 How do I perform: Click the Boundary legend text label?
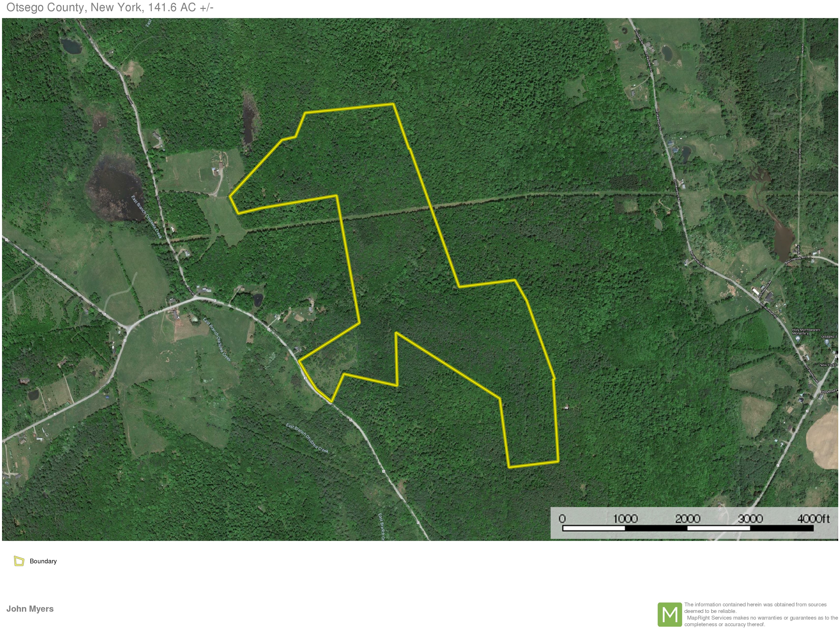coord(43,561)
